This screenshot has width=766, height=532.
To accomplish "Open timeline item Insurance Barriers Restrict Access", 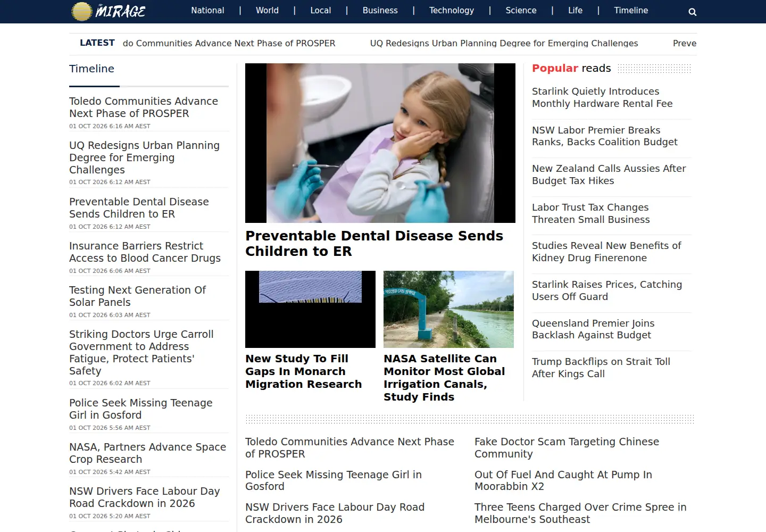I will point(145,252).
